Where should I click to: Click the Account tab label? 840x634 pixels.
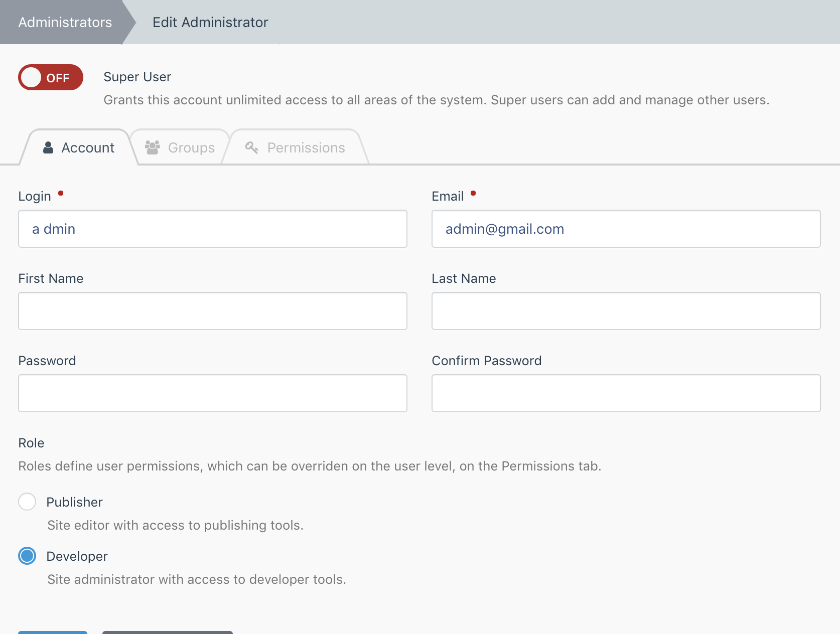click(x=88, y=147)
